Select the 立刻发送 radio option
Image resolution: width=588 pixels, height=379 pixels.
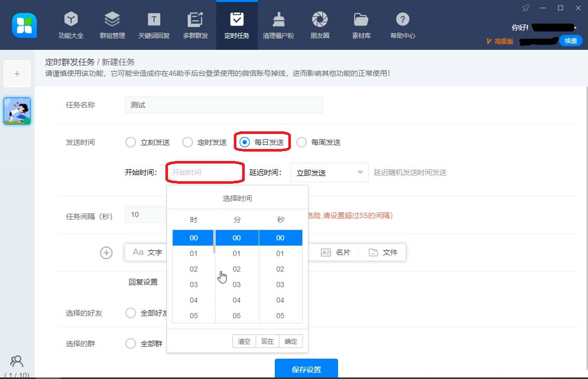[x=130, y=142]
